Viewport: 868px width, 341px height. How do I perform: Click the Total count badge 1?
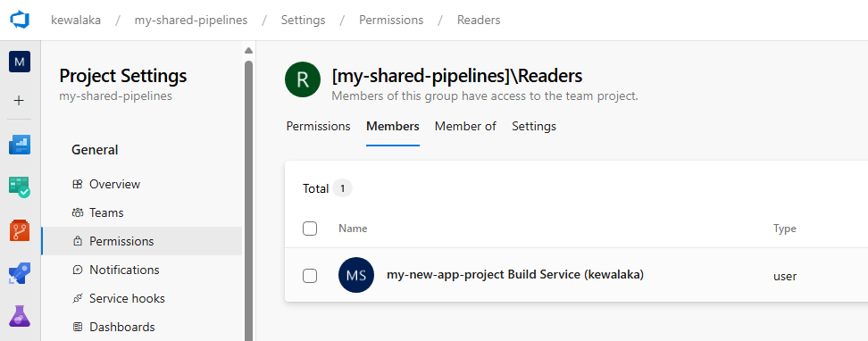click(x=342, y=188)
